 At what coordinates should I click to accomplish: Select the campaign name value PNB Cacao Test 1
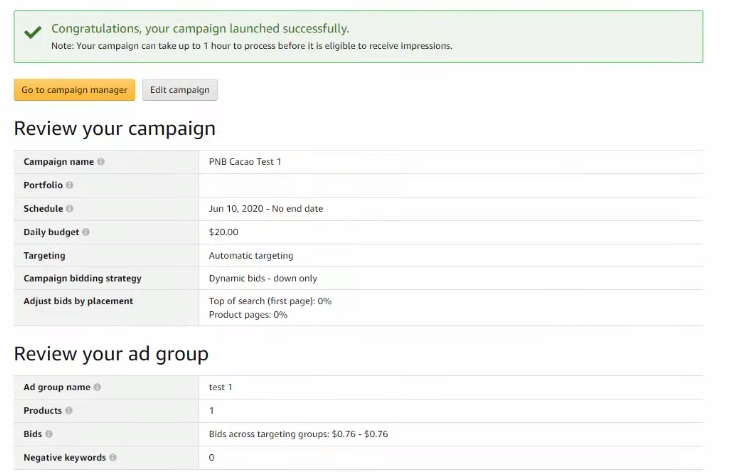[x=245, y=162]
